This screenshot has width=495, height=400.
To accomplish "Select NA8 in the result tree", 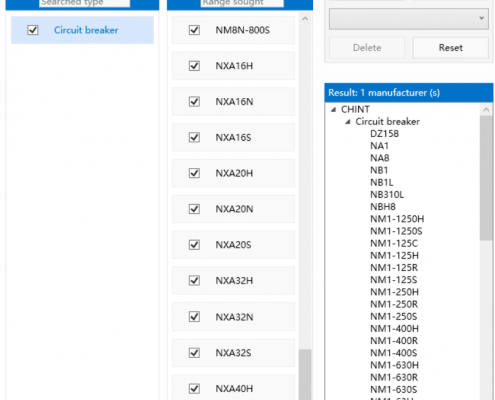I will (x=380, y=158).
